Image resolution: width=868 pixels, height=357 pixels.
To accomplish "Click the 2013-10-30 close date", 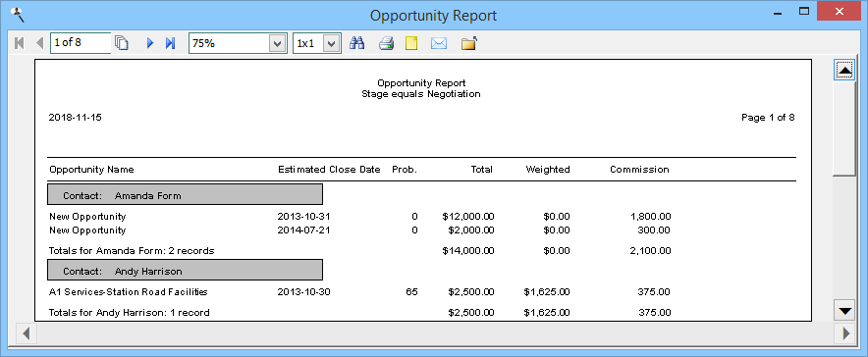I will [x=304, y=292].
